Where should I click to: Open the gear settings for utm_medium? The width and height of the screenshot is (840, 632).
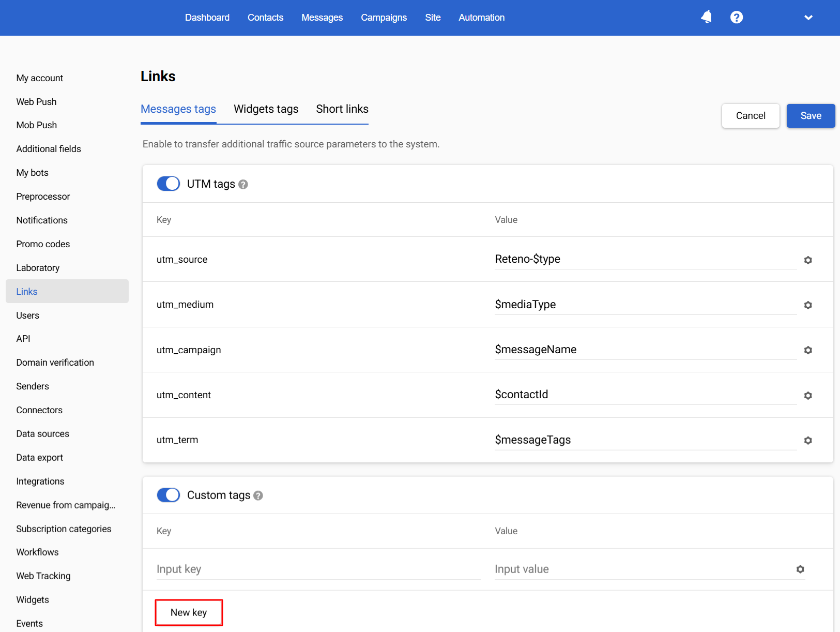808,305
